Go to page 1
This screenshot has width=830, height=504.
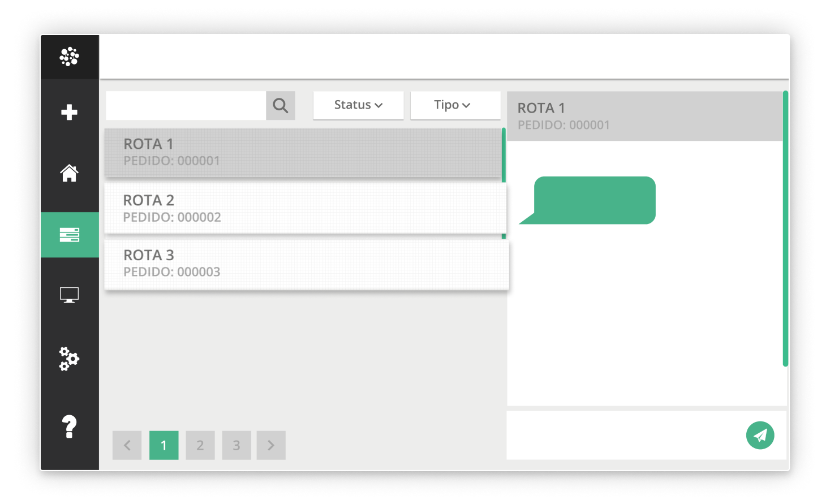(164, 445)
